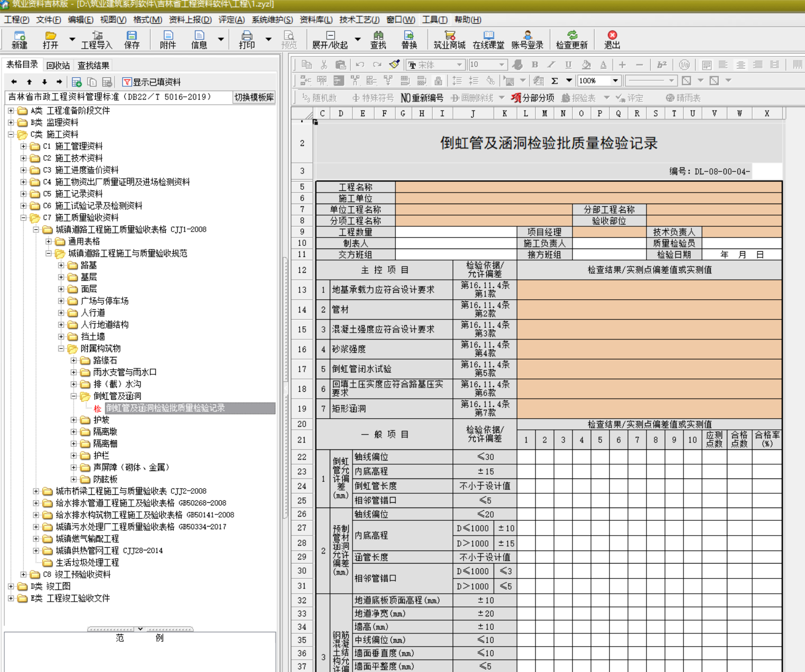Collapse the 附属构筑物 folder node
The image size is (805, 672).
(x=61, y=348)
